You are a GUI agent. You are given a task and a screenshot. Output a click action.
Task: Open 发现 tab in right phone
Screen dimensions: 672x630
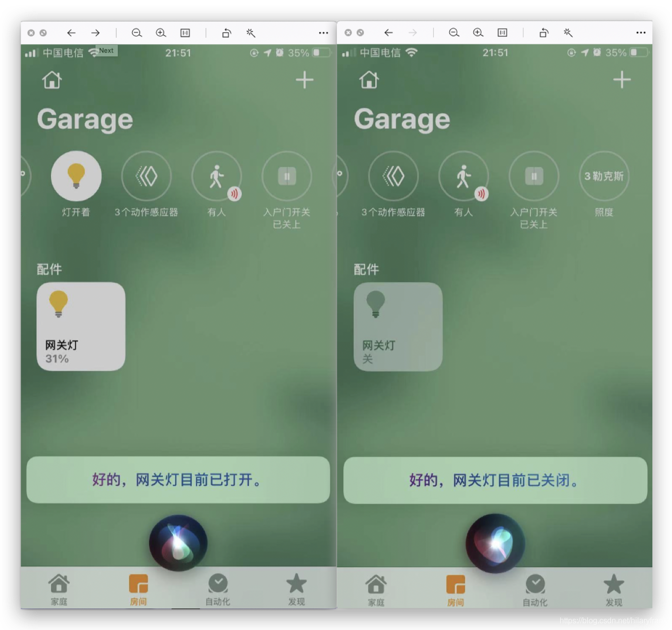pyautogui.click(x=614, y=590)
